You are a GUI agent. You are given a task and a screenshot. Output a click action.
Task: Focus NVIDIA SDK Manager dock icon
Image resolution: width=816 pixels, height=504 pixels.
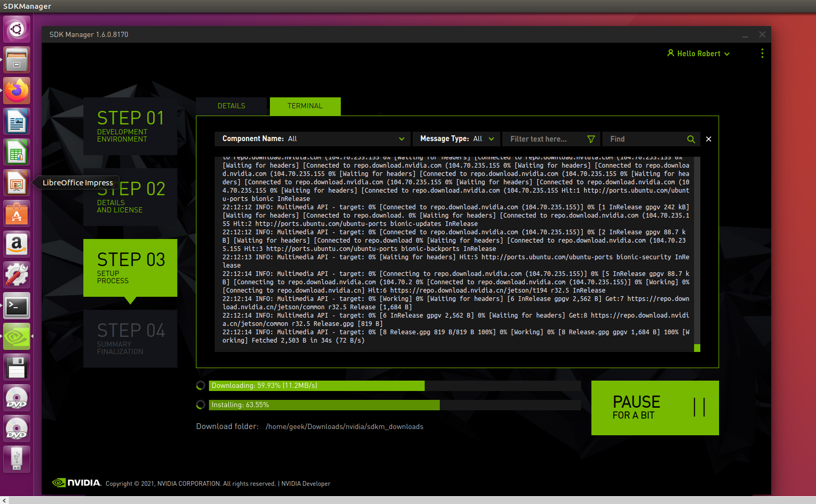17,336
